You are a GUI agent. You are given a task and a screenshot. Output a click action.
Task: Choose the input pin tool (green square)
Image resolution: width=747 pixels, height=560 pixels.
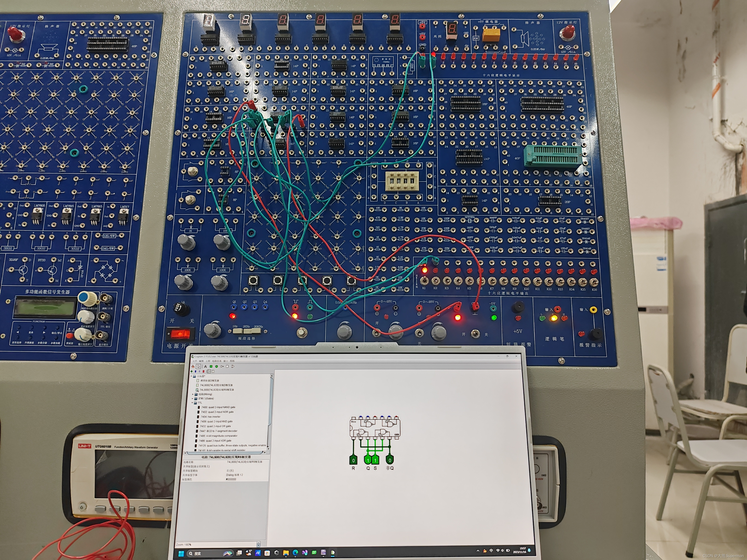(x=211, y=367)
